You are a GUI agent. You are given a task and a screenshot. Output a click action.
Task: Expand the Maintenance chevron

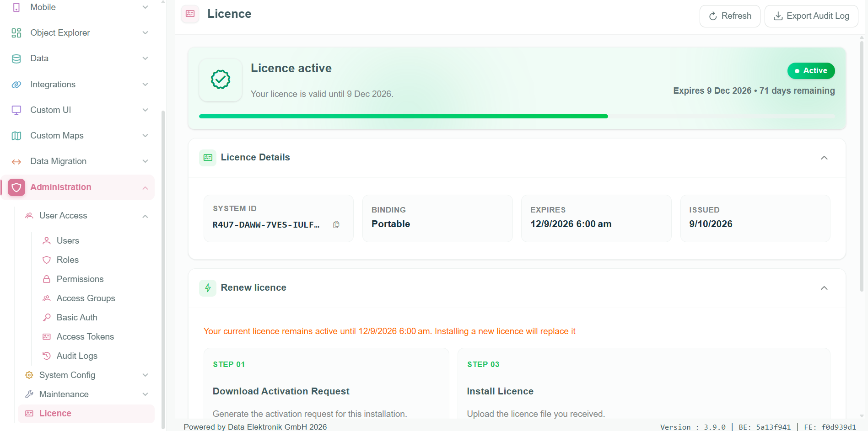(x=145, y=394)
